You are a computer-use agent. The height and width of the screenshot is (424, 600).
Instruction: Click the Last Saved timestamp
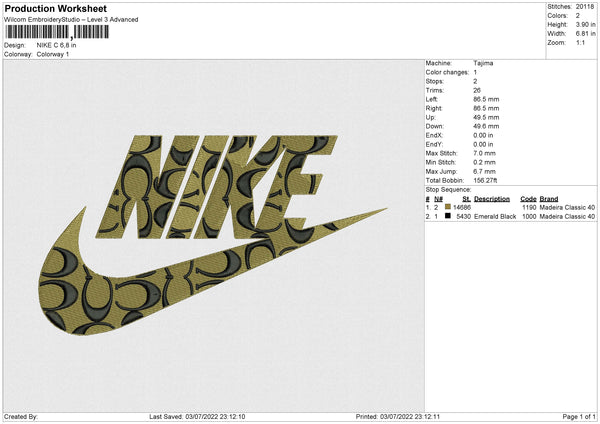(x=197, y=417)
